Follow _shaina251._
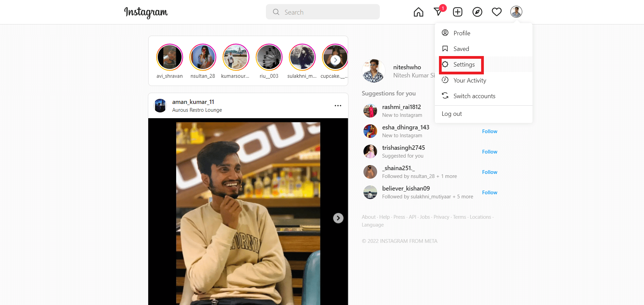 [490, 172]
